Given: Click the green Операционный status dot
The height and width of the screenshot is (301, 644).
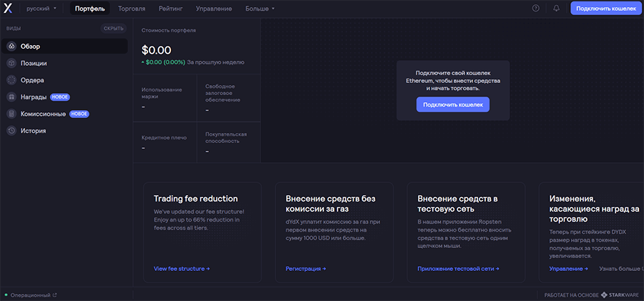Looking at the screenshot, I should [6, 295].
